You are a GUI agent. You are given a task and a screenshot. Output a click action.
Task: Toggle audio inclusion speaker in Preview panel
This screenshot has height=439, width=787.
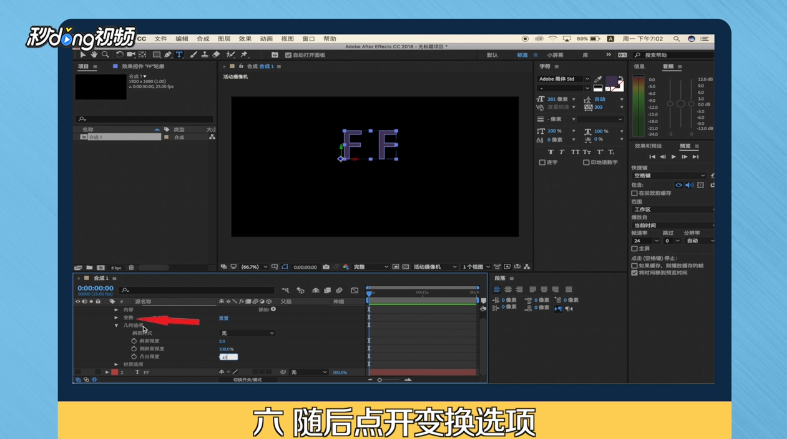pos(690,185)
